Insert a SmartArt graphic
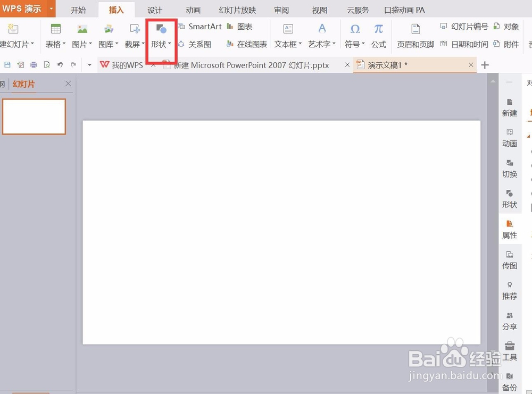This screenshot has height=394, width=532. click(x=201, y=27)
